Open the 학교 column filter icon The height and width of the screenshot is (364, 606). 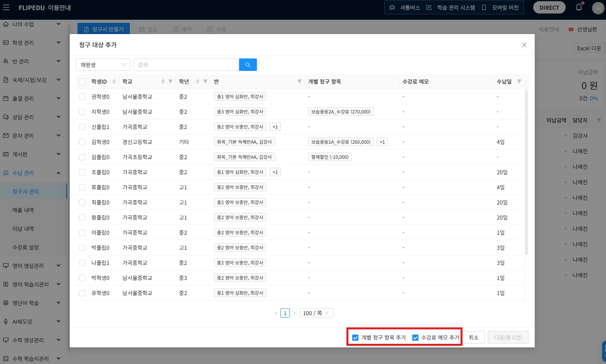click(x=170, y=81)
